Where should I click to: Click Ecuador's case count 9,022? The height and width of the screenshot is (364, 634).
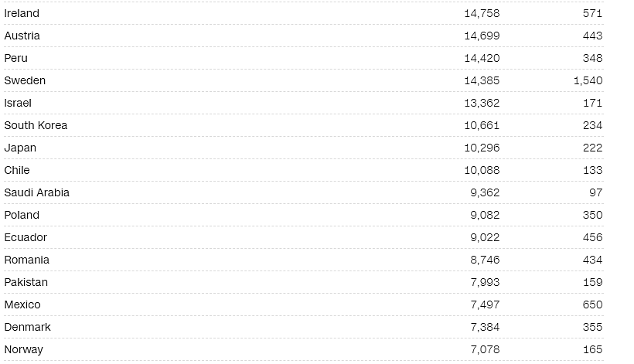[485, 237]
